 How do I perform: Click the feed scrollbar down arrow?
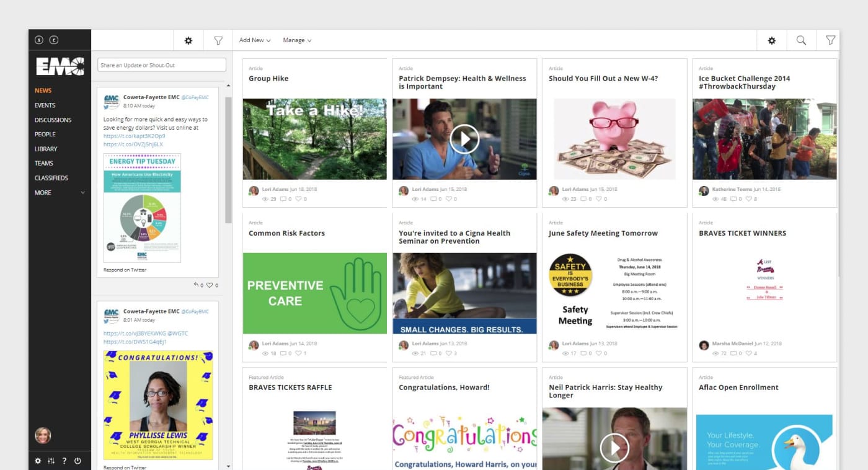click(228, 466)
